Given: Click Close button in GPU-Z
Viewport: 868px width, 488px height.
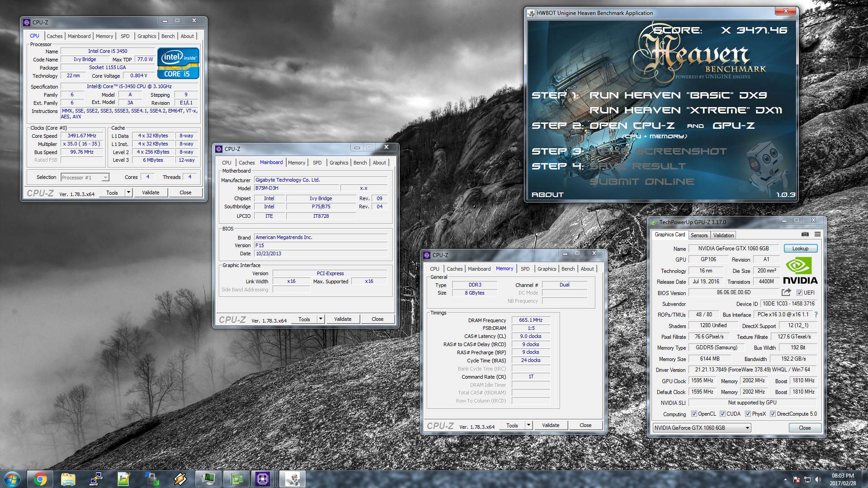Looking at the screenshot, I should [805, 427].
